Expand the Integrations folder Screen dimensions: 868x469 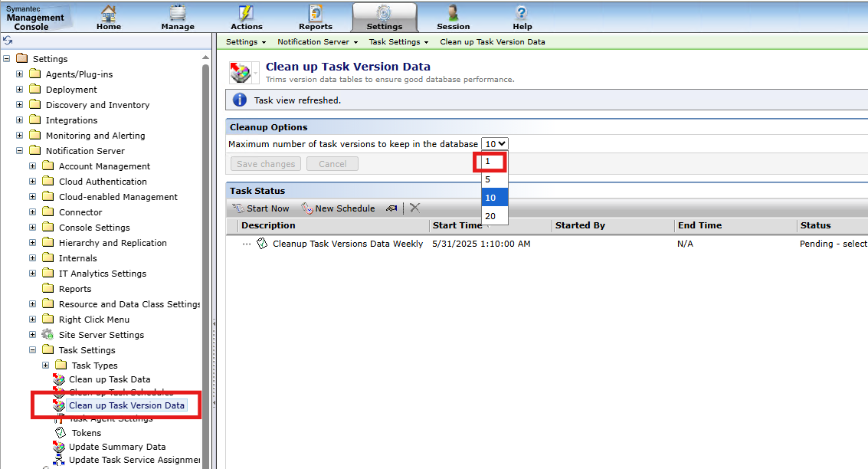19,120
